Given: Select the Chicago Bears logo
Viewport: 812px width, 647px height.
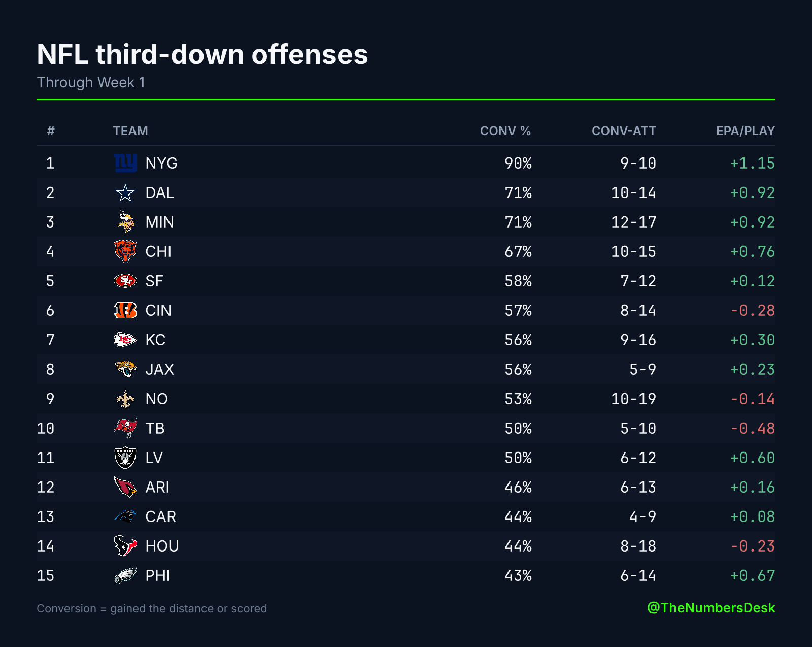Looking at the screenshot, I should 125,251.
